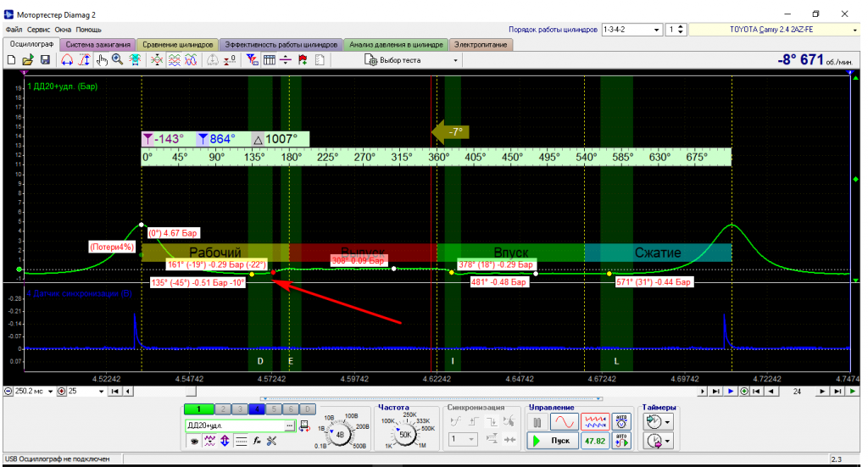
Task: Click the divider line toolbar icon
Action: point(286,60)
